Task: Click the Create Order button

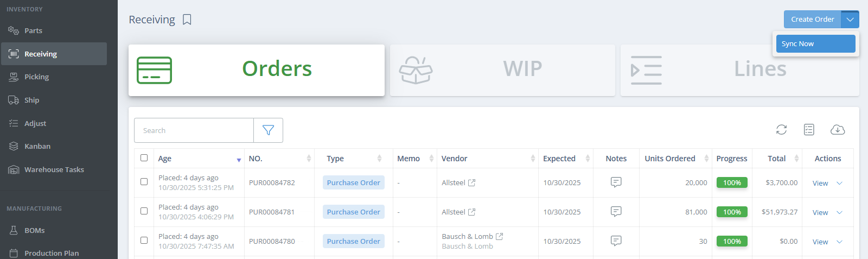Action: [813, 20]
